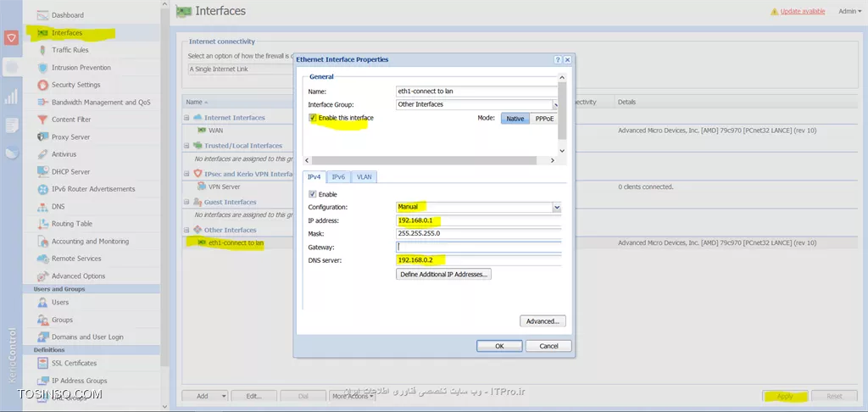Open the Add button dropdown arrow
This screenshot has height=412, width=868.
(224, 396)
